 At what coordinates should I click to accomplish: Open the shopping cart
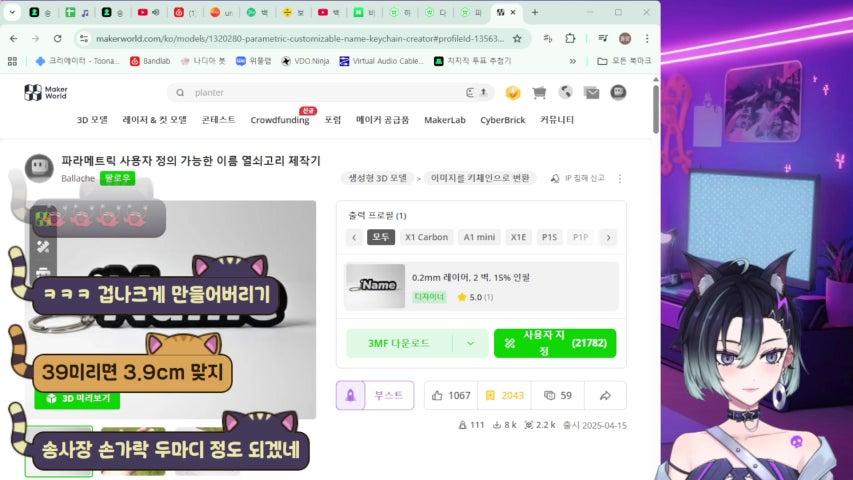[x=539, y=93]
